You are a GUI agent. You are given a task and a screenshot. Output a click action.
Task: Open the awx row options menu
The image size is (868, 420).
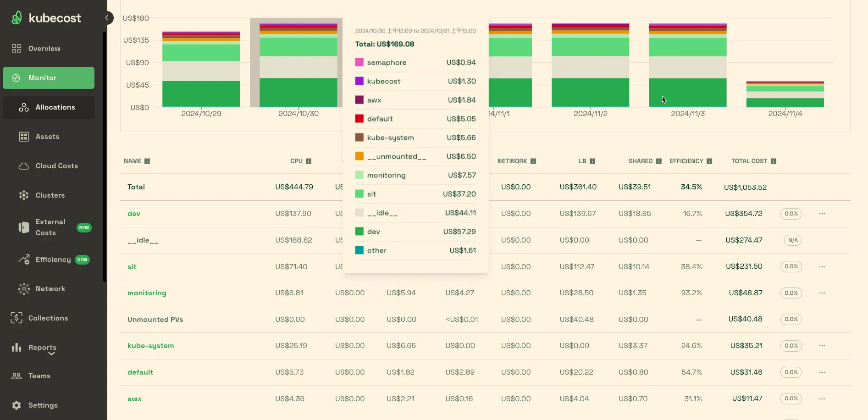pyautogui.click(x=822, y=399)
